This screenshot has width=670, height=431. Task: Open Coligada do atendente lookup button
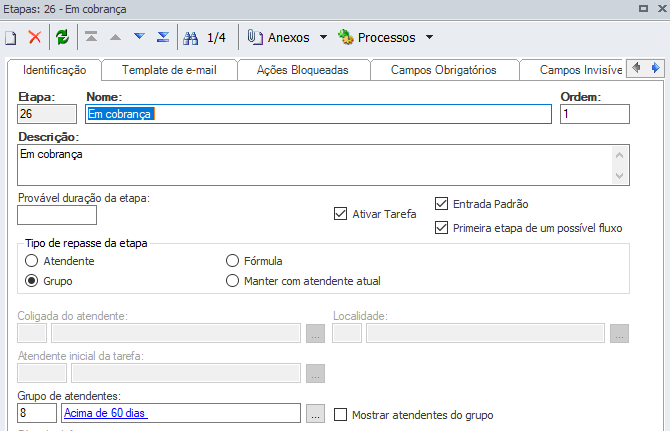pos(315,333)
